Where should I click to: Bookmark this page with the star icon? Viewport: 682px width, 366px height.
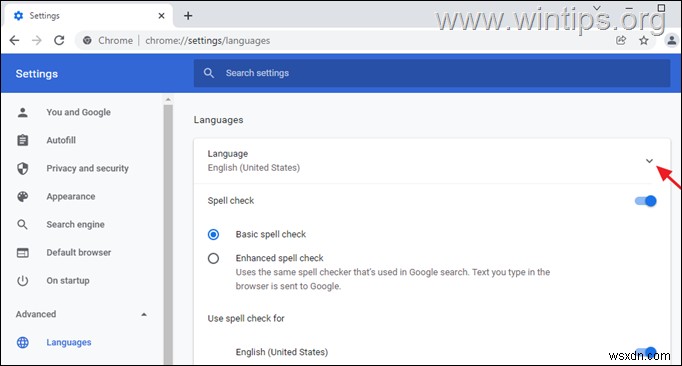pyautogui.click(x=644, y=40)
